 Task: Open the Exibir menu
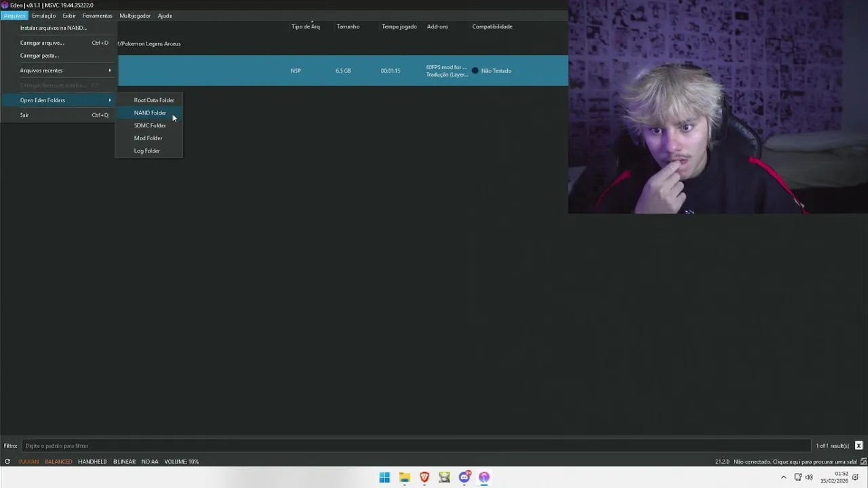tap(69, 16)
